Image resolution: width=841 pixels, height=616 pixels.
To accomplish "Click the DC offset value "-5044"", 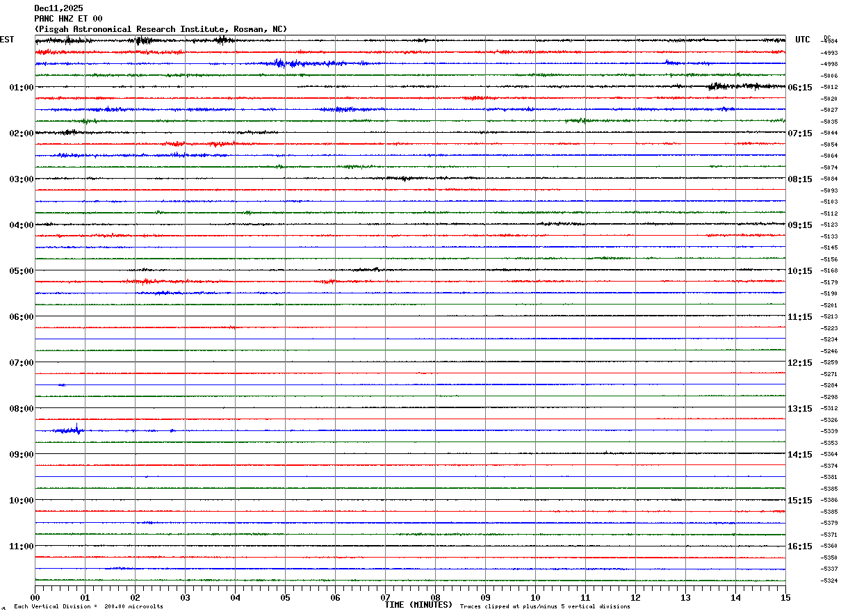I will point(830,133).
